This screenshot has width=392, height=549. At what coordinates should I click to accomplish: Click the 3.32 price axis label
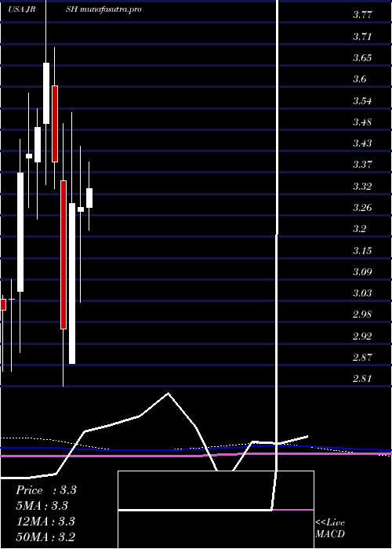click(362, 187)
